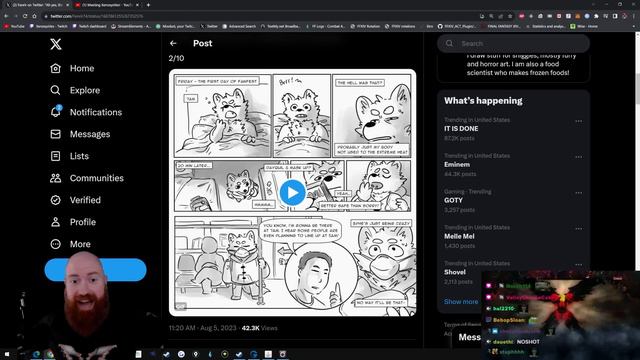Close the YouTube browser tab
Image resolution: width=640 pixels, height=360 pixels.
[138, 5]
